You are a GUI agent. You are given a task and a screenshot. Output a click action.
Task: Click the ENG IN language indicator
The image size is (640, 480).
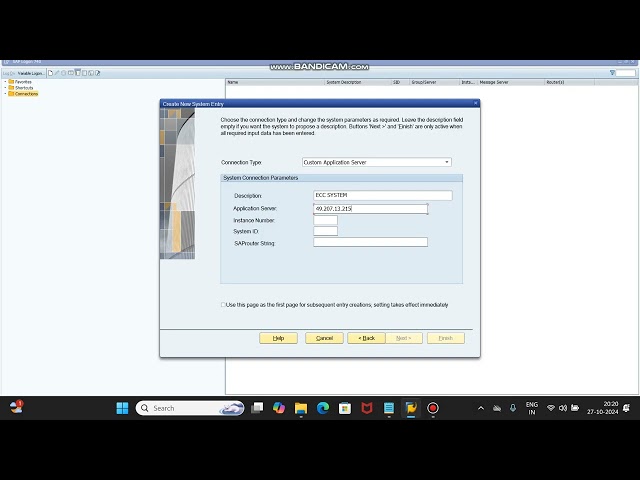(x=531, y=408)
